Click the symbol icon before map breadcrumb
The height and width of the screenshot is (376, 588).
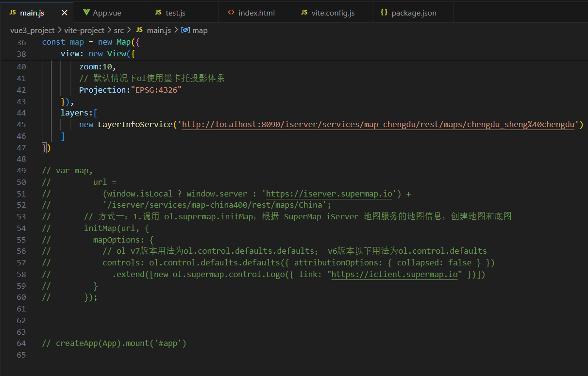click(x=185, y=30)
